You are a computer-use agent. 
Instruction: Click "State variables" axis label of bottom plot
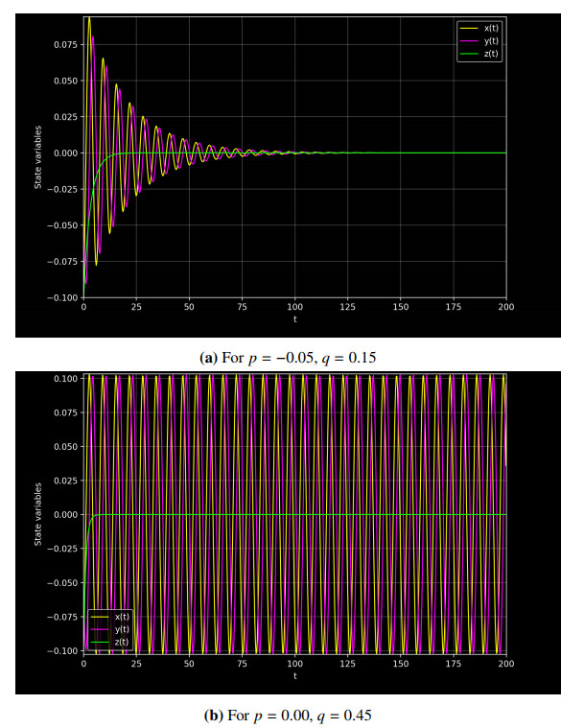(x=38, y=515)
